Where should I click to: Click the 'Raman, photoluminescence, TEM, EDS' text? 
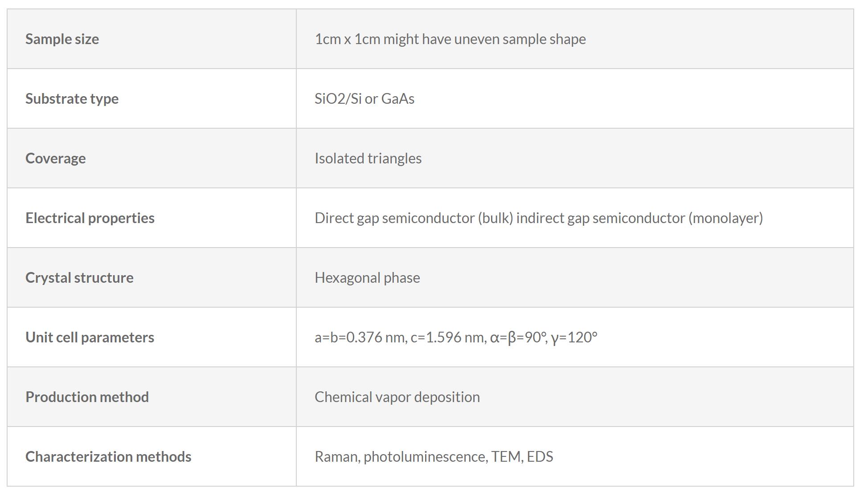434,457
